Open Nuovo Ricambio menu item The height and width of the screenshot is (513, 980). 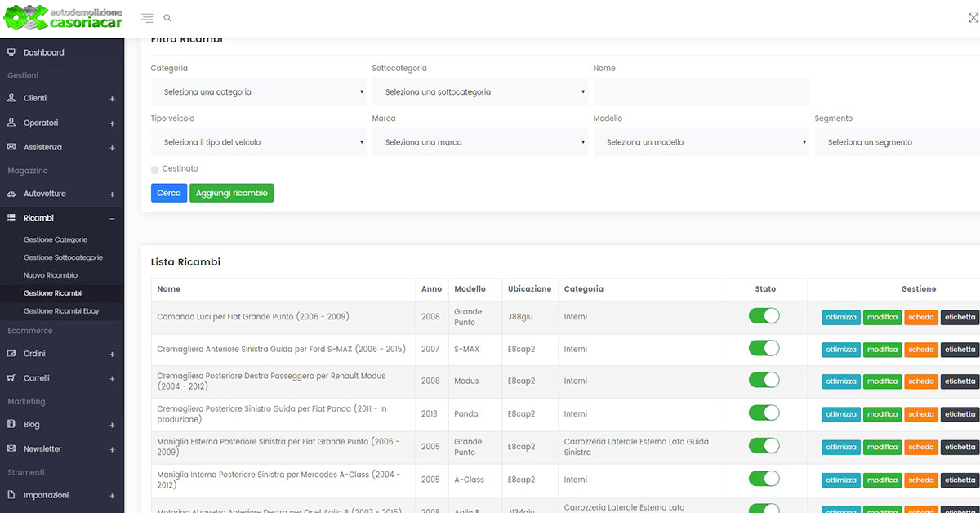coord(51,275)
